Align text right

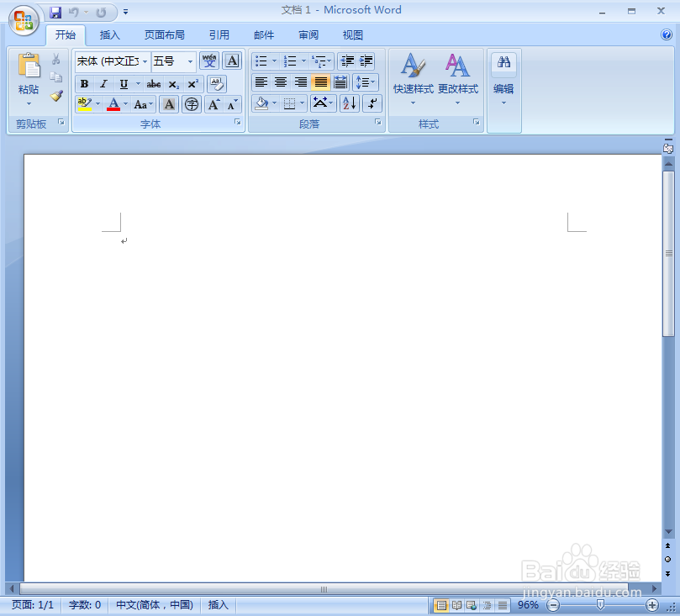pyautogui.click(x=301, y=82)
